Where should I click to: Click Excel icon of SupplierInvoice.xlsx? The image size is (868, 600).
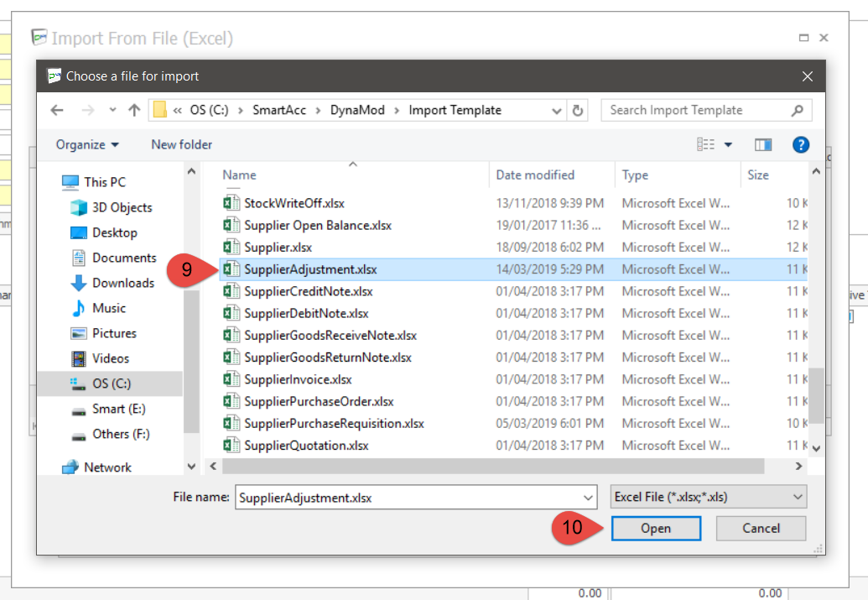tap(231, 379)
